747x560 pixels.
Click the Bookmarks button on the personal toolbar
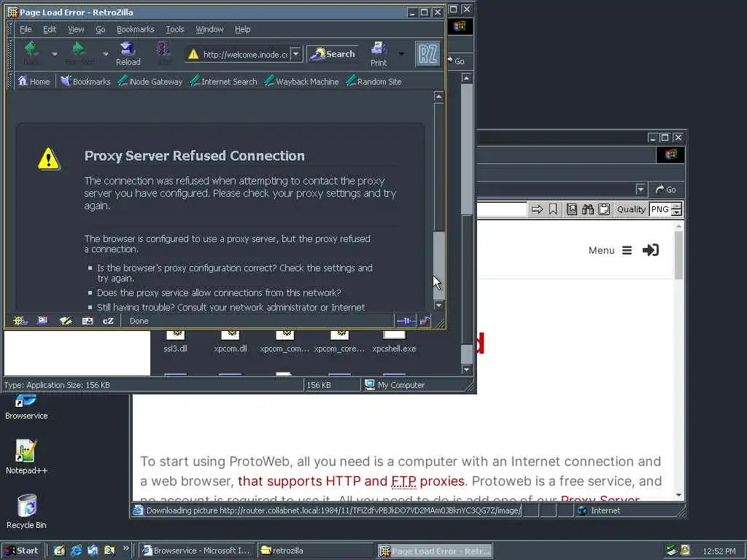(x=85, y=82)
